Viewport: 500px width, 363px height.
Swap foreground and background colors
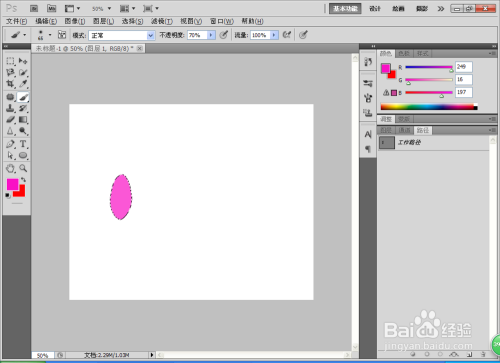click(x=23, y=180)
